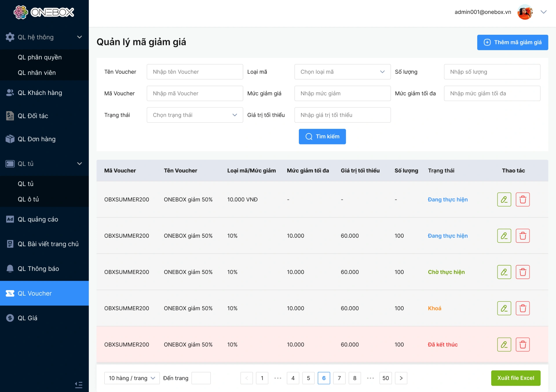
Task: Collapse the sidebar using the bottom icon
Action: [78, 384]
